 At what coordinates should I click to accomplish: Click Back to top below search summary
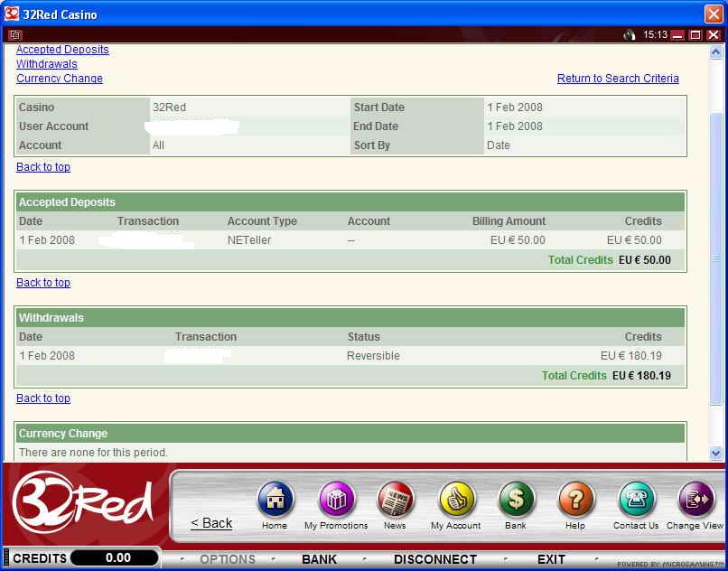coord(43,167)
